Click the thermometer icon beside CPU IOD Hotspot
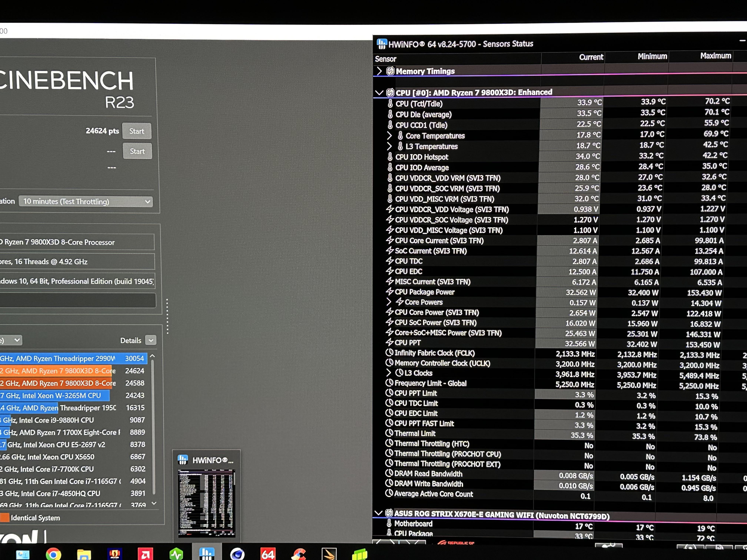Image resolution: width=747 pixels, height=560 pixels. click(x=390, y=157)
